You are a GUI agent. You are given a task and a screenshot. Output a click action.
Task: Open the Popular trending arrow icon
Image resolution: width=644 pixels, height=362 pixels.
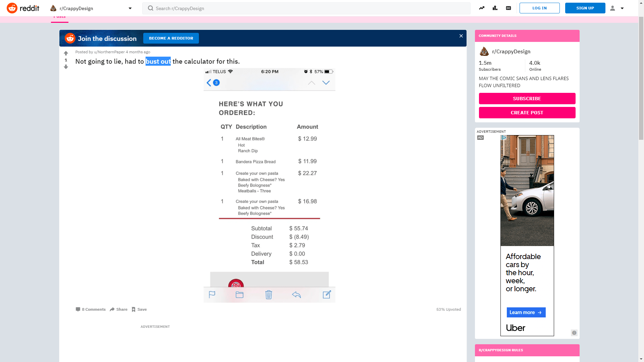coord(482,8)
